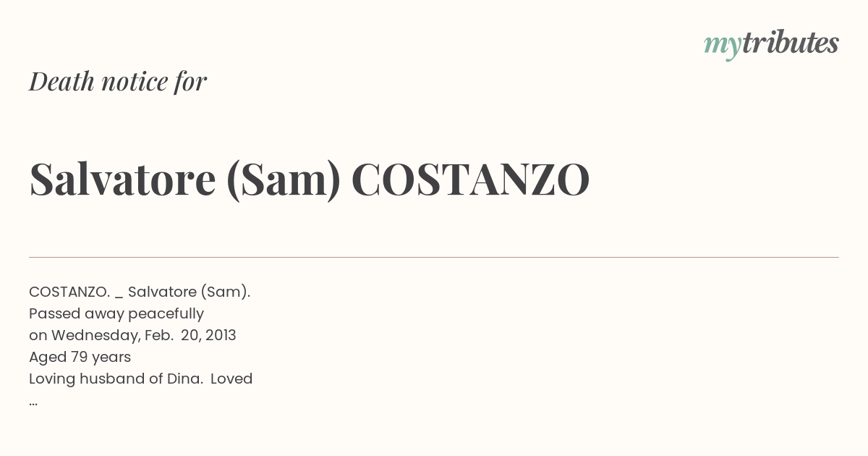Click the Salvatore (Sam) COSTANZO title
The width and height of the screenshot is (868, 456).
click(310, 180)
